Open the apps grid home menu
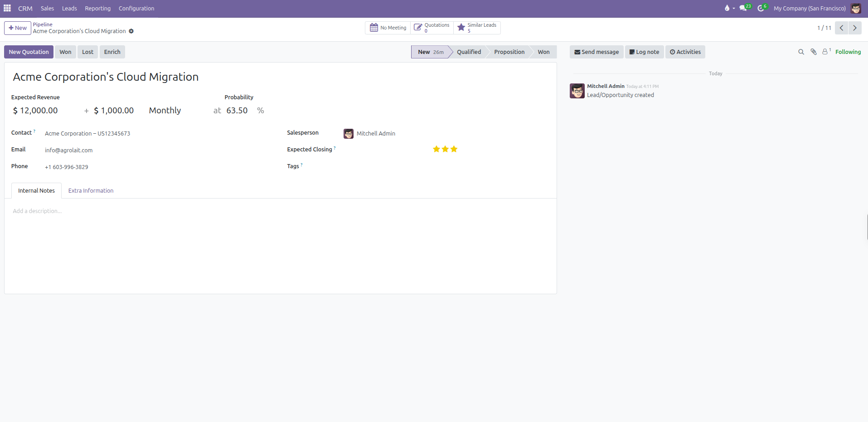868x422 pixels. [7, 8]
